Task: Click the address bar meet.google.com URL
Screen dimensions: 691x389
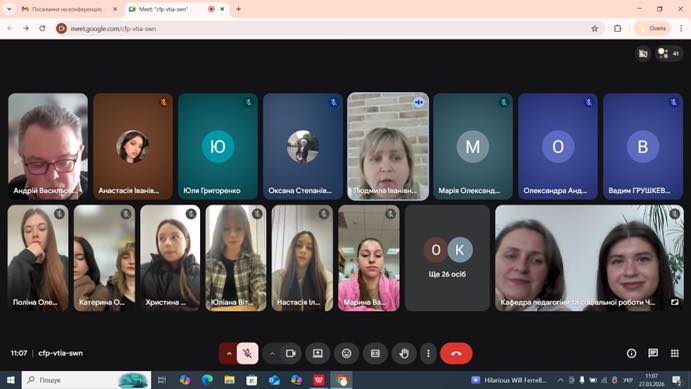Action: coord(113,29)
